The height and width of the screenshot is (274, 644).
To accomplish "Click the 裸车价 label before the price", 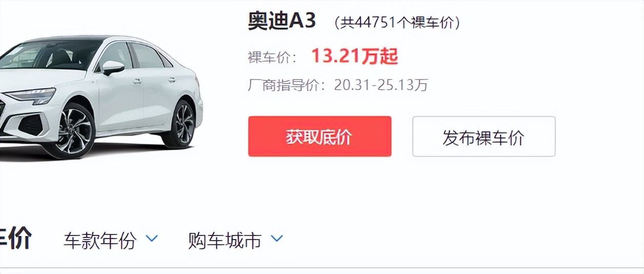I will coord(273,57).
